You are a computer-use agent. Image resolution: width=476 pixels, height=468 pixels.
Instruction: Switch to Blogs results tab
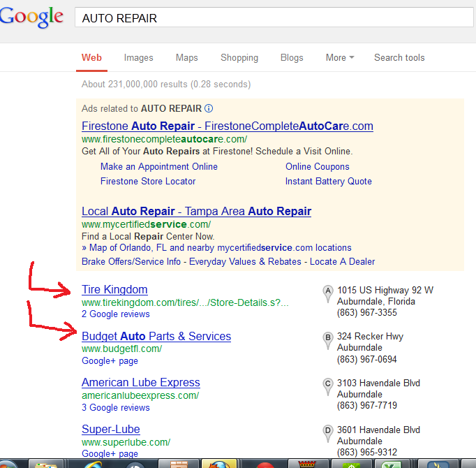[292, 58]
